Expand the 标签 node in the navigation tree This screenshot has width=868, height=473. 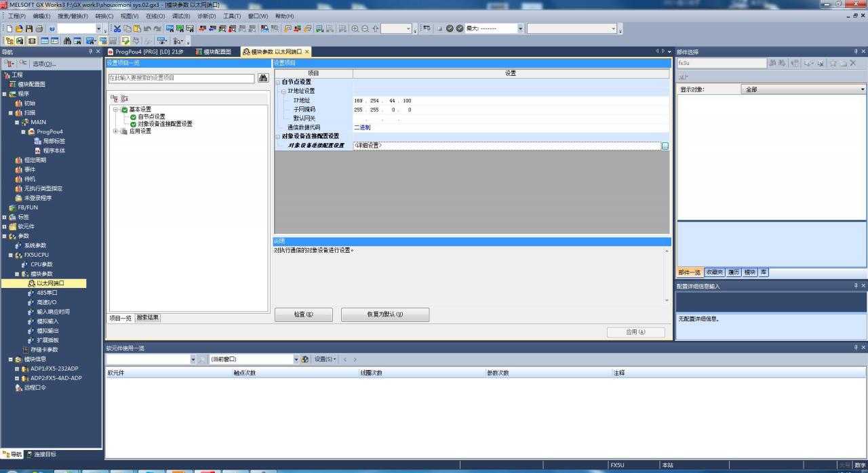[4, 217]
